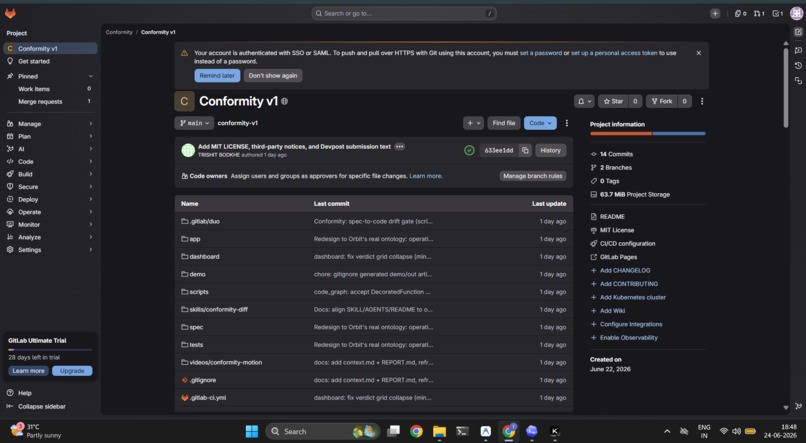Focus the 'Search or go to' field
This screenshot has height=443, width=806.
(404, 14)
